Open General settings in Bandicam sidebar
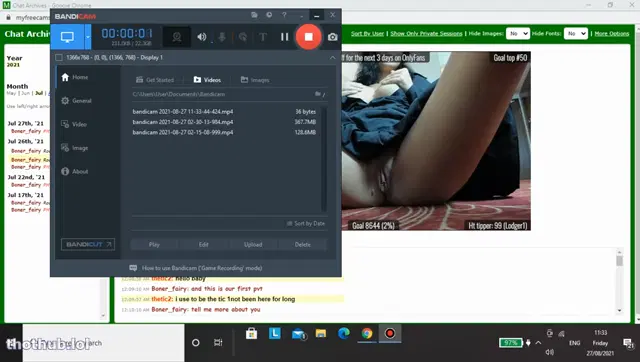 [76, 101]
